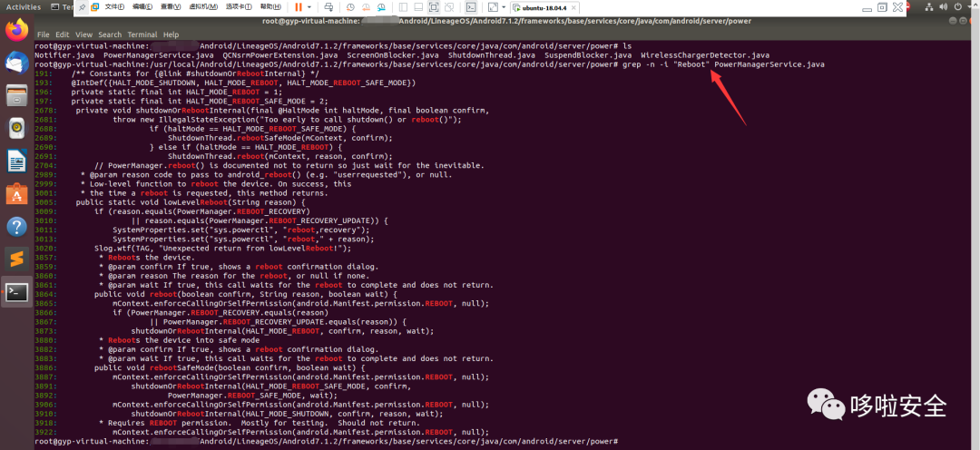Image resolution: width=980 pixels, height=450 pixels.
Task: Click grep output line 3886 rebootSafeMode
Action: pyautogui.click(x=200, y=368)
